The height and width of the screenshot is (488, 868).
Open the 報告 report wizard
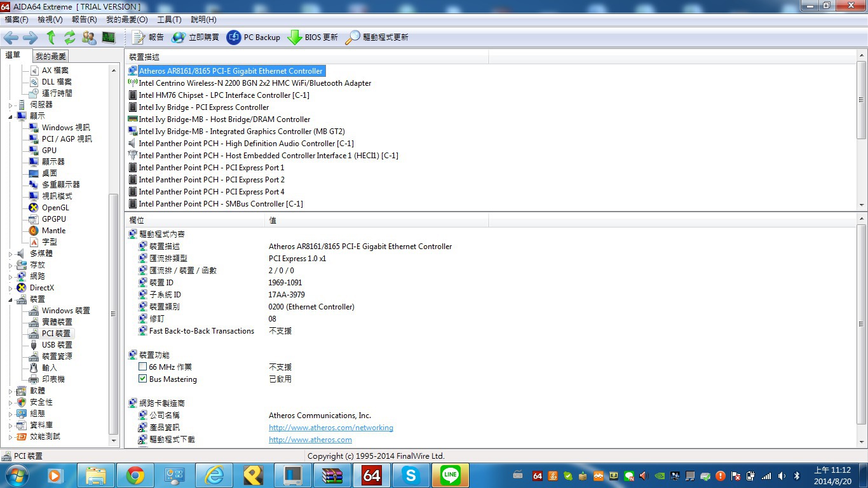point(148,37)
